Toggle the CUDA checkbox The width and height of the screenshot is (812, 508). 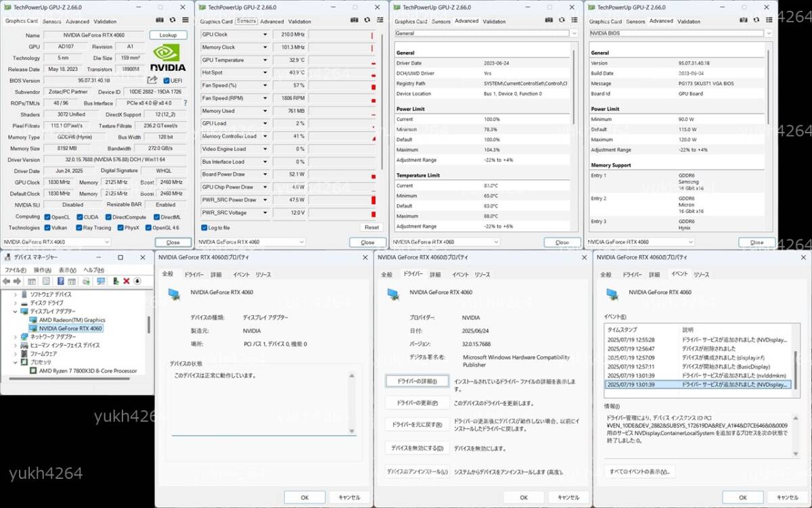point(79,217)
